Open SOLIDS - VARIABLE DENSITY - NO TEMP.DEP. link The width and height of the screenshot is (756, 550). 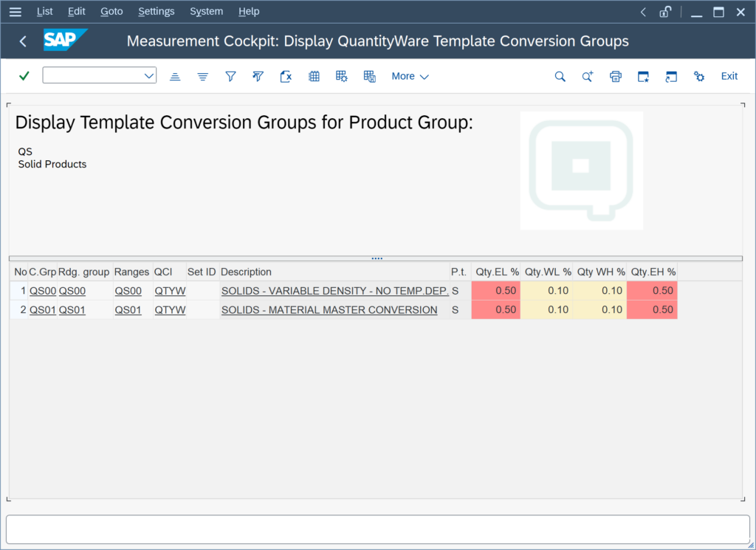click(335, 291)
